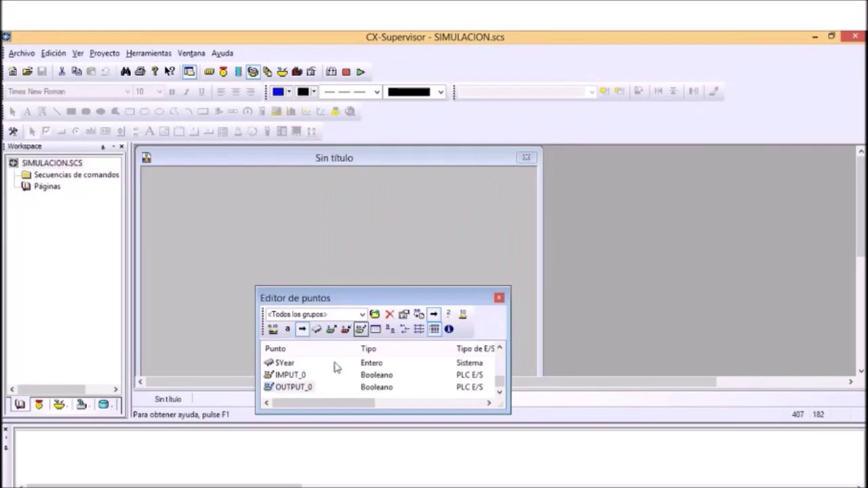Click the context help arrow icon
868x488 pixels.
(x=170, y=72)
